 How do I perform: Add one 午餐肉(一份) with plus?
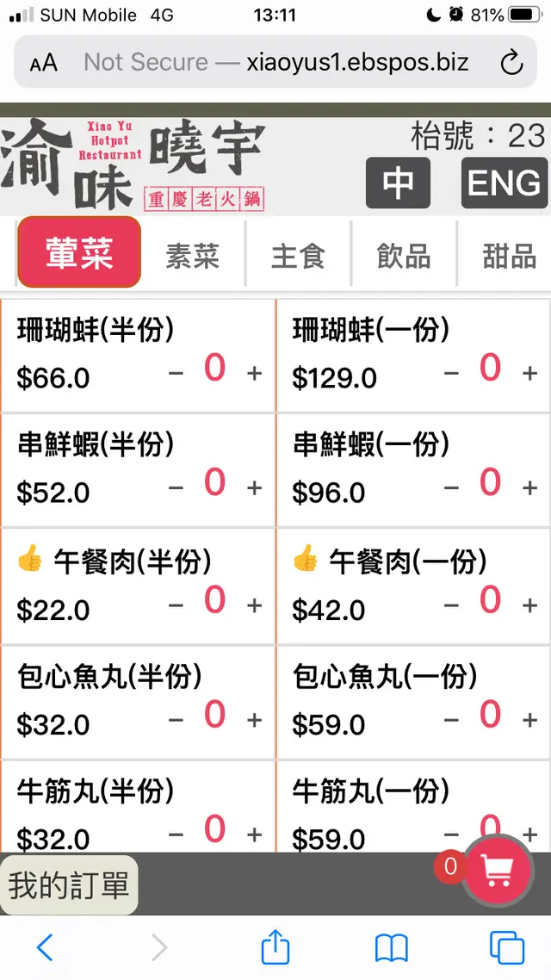pos(530,605)
